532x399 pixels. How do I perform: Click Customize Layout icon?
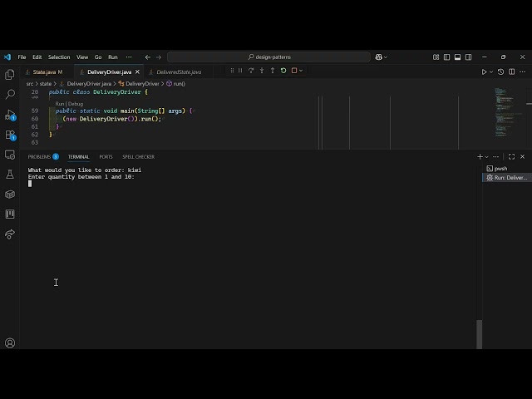pos(436,57)
